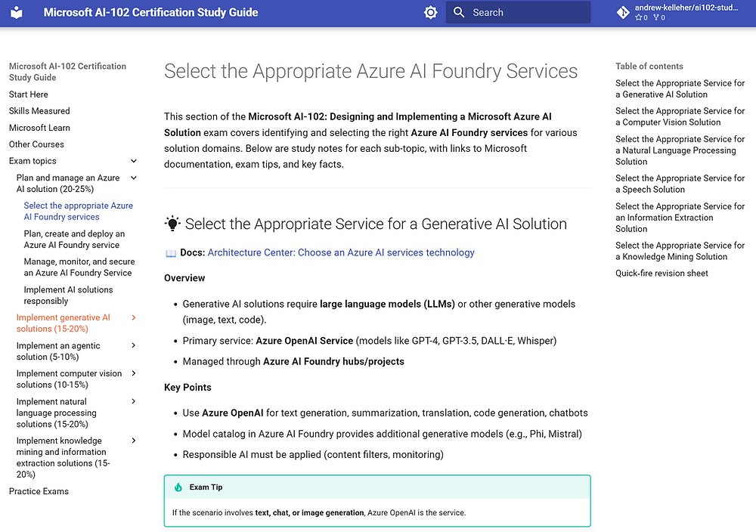Expand Implement generative AI solutions
Viewport: 756px width, 532px height.
pos(134,317)
